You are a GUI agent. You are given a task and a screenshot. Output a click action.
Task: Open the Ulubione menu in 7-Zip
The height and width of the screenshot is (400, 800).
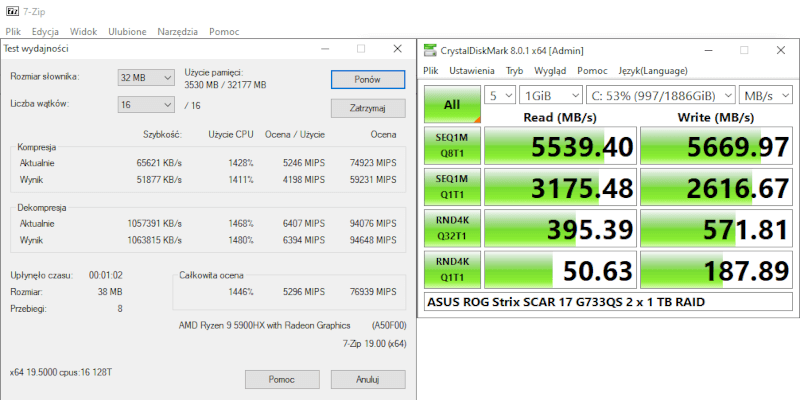[x=127, y=32]
